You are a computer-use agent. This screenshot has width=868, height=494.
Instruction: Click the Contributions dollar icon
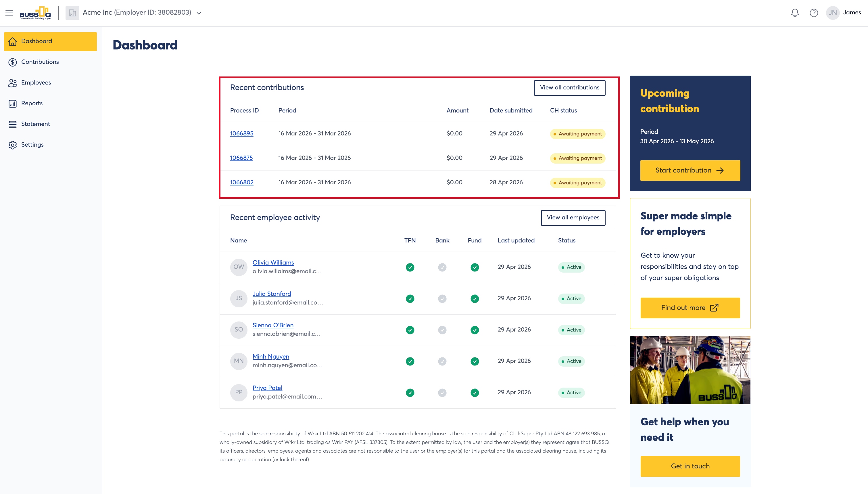tap(13, 62)
